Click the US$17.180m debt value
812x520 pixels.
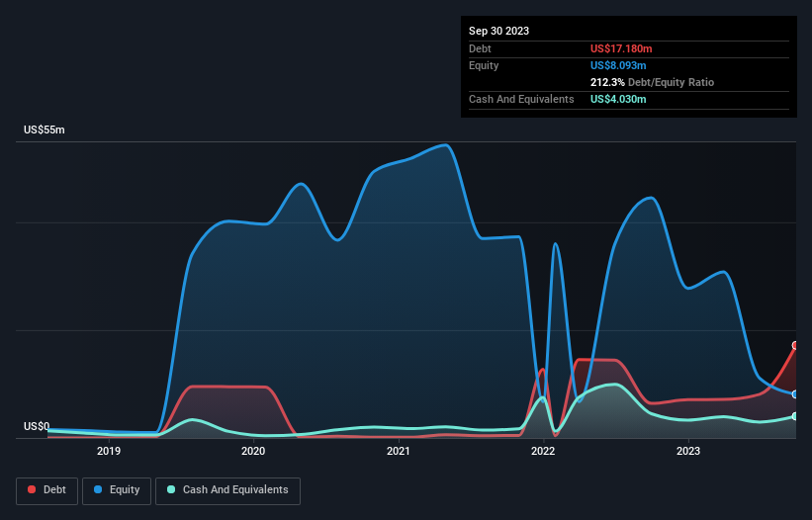(x=621, y=48)
